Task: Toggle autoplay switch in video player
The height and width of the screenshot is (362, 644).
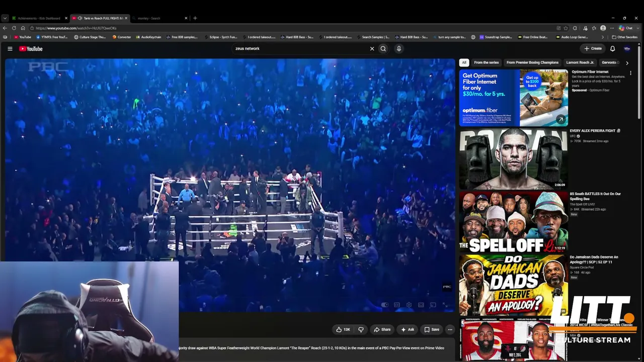Action: [385, 305]
